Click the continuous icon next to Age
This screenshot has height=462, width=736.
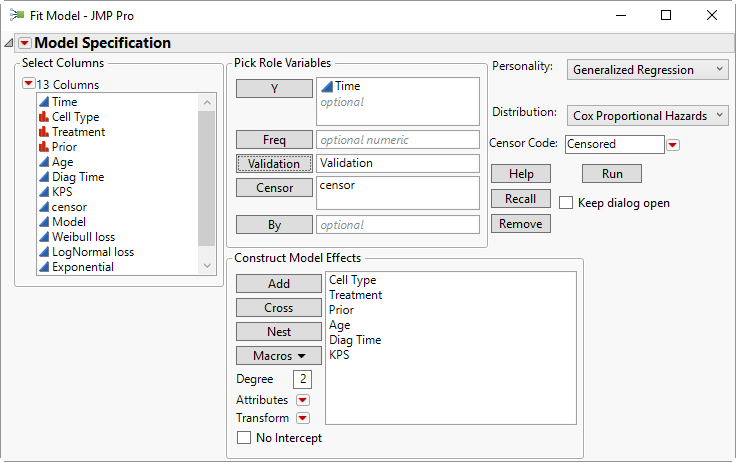pyautogui.click(x=44, y=162)
